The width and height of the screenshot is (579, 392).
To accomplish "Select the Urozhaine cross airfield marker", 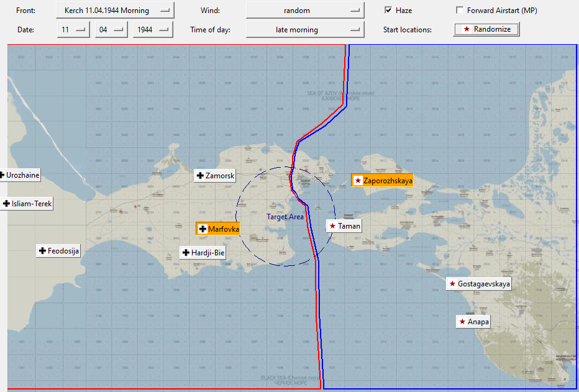I will 20,175.
